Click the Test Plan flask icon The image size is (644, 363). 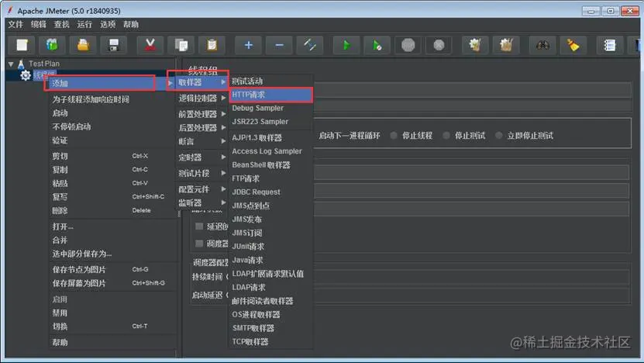pos(21,64)
